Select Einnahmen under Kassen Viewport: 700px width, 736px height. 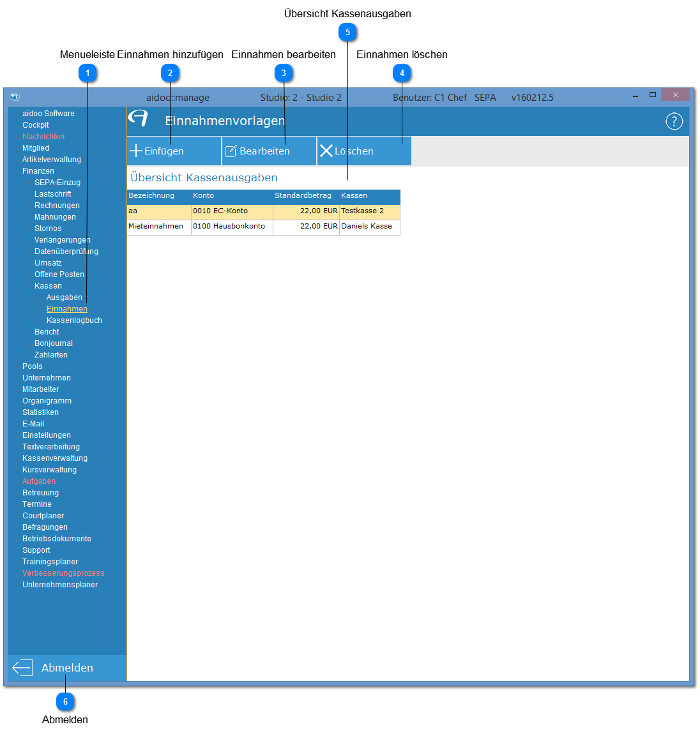[66, 309]
